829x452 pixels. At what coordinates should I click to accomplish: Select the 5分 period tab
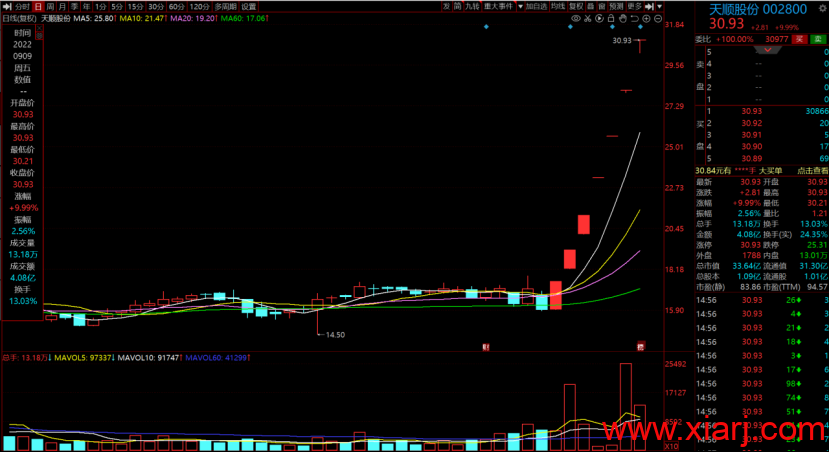(x=117, y=6)
